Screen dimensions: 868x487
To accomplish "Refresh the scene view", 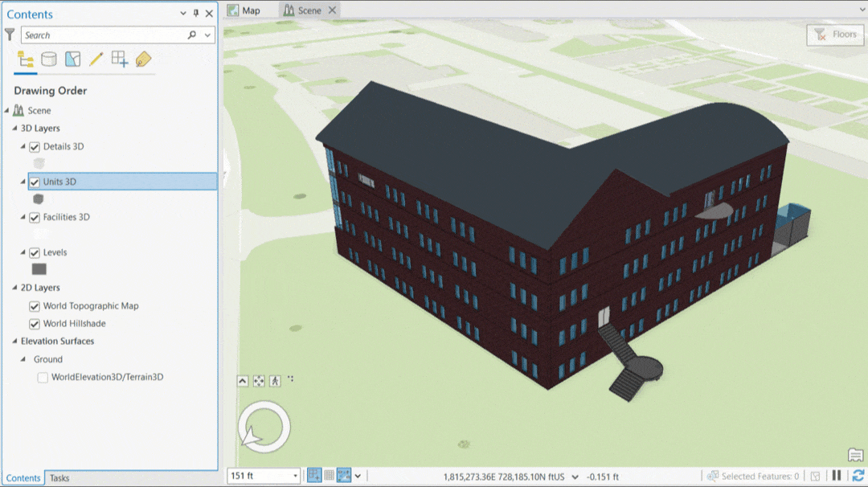I will click(x=858, y=475).
